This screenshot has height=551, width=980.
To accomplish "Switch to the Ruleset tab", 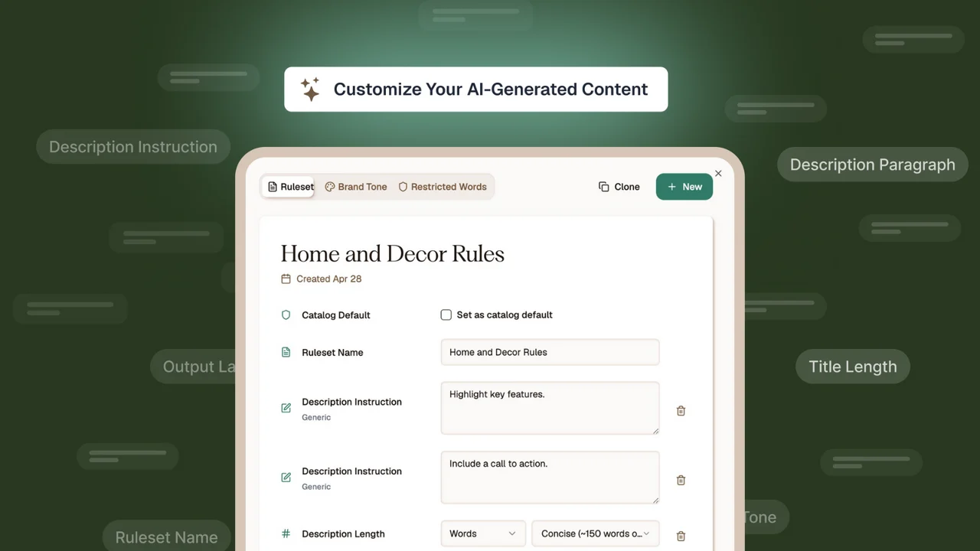I will [289, 187].
